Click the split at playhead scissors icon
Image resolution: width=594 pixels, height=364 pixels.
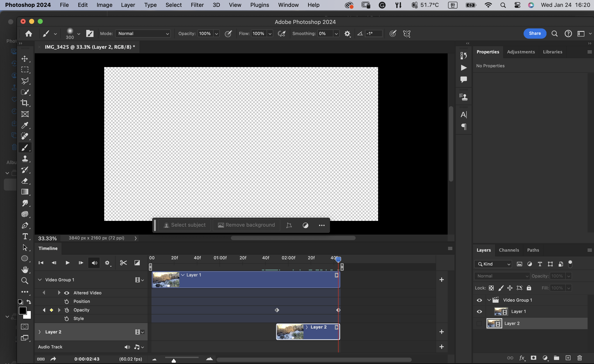pyautogui.click(x=123, y=263)
